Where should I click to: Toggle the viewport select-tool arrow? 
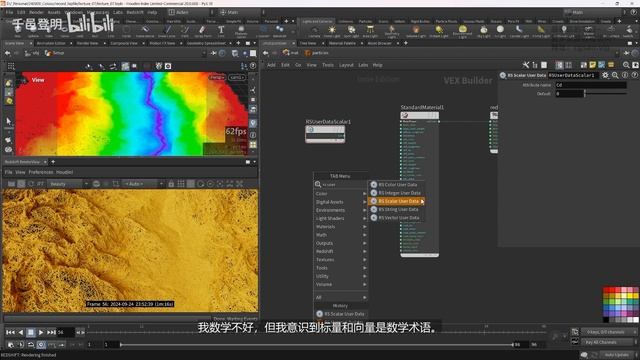(9, 121)
